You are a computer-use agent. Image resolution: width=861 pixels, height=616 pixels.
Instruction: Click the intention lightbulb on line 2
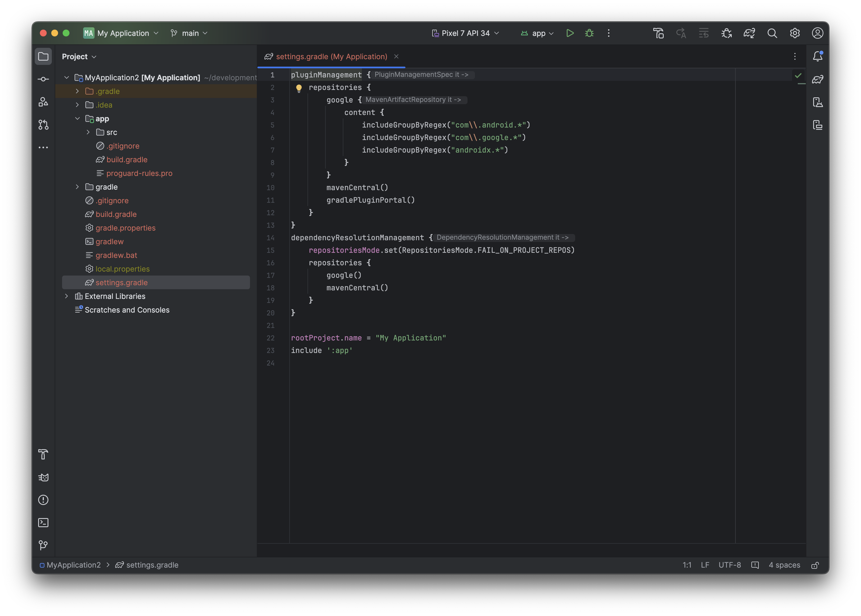pyautogui.click(x=299, y=88)
